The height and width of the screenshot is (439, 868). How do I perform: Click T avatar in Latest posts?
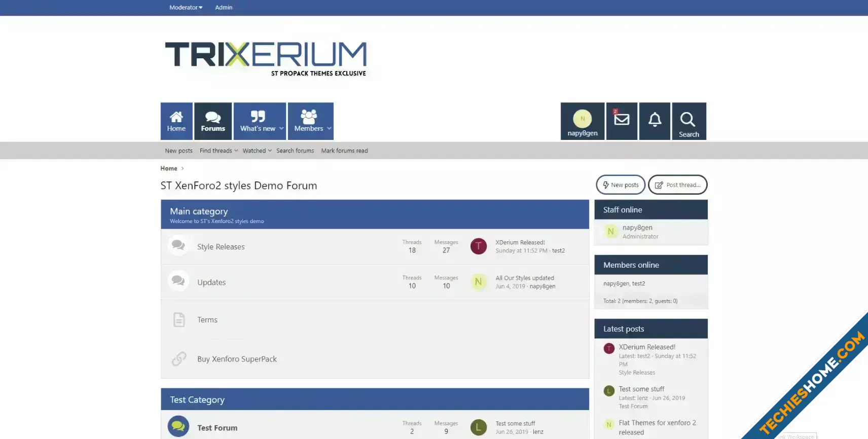(x=609, y=348)
